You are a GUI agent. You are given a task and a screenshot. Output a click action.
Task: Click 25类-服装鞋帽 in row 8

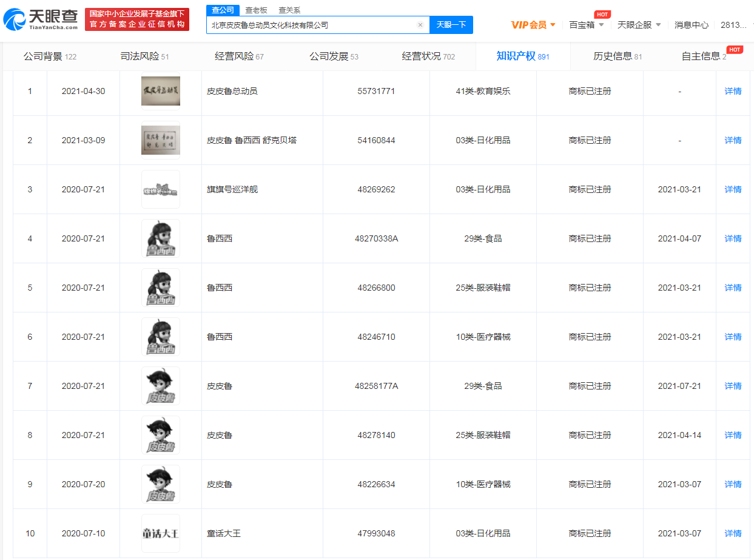(x=483, y=435)
